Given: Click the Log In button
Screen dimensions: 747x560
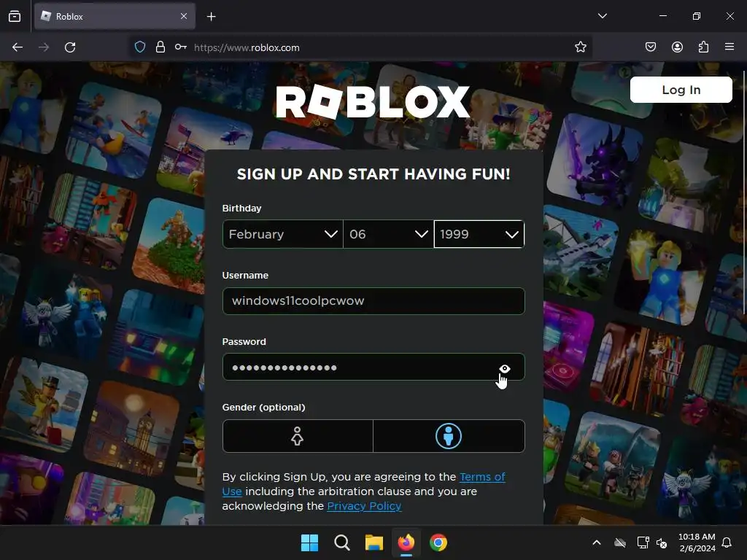Looking at the screenshot, I should click(x=681, y=90).
